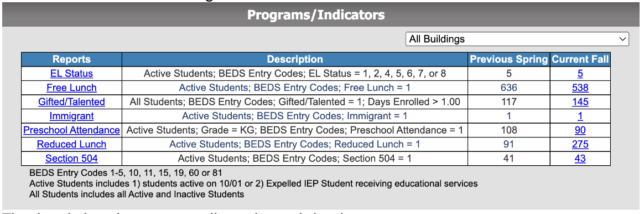
Task: Open the Reduced Lunch report link
Action: [x=71, y=145]
